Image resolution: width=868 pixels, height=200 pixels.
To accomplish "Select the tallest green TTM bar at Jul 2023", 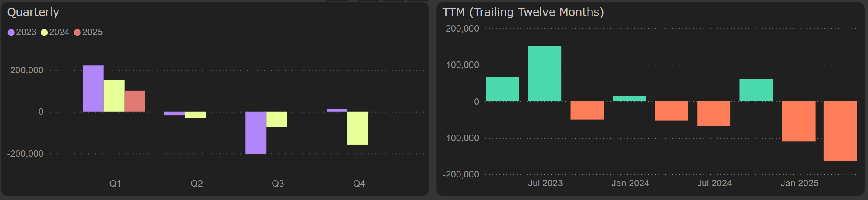I will (544, 74).
